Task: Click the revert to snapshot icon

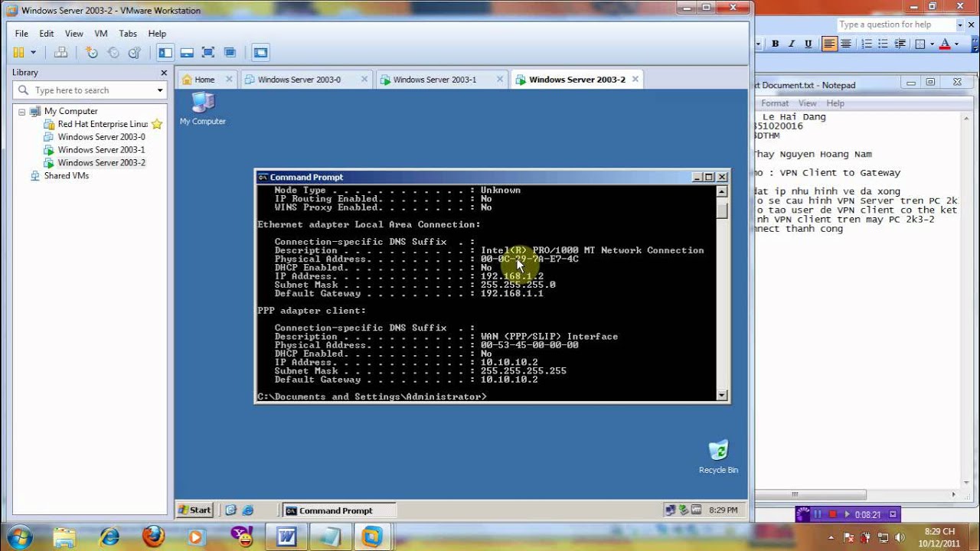Action: tap(113, 53)
